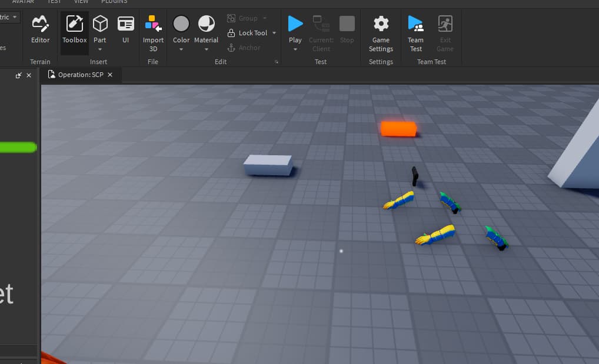Open the Game Settings gear
The width and height of the screenshot is (599, 364).
381,29
